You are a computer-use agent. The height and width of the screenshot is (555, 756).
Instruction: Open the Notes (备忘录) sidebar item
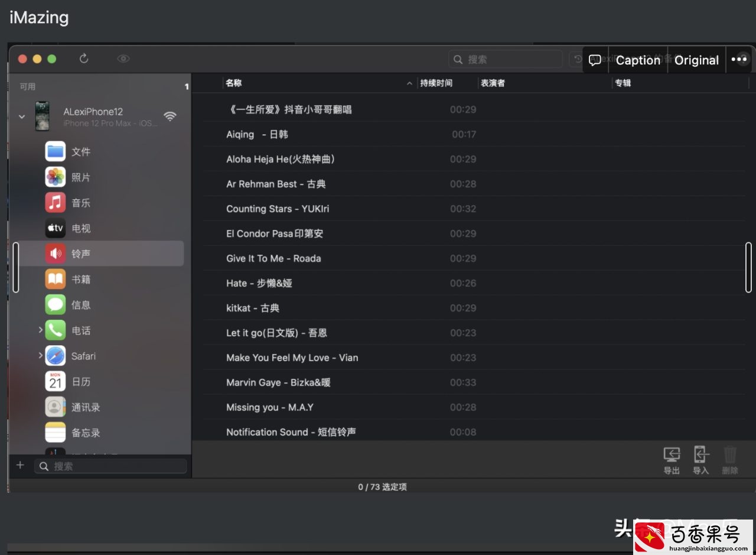(97, 433)
